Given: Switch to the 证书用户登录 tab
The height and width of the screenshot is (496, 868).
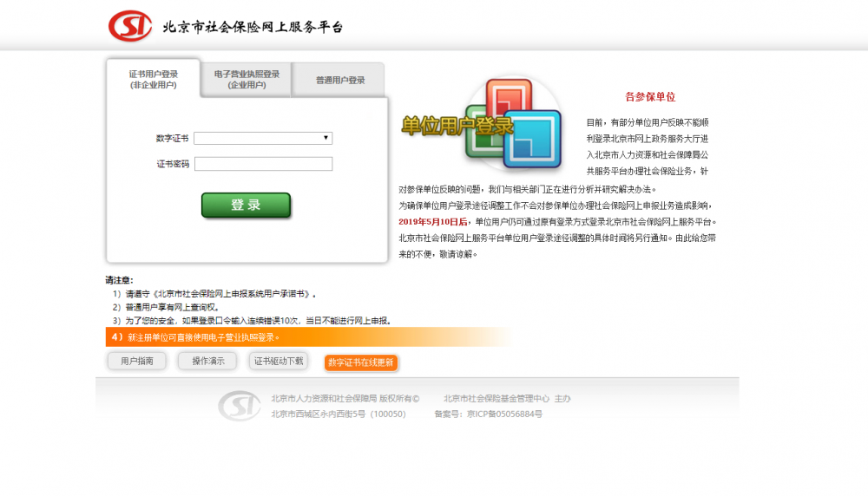Looking at the screenshot, I should pyautogui.click(x=154, y=80).
